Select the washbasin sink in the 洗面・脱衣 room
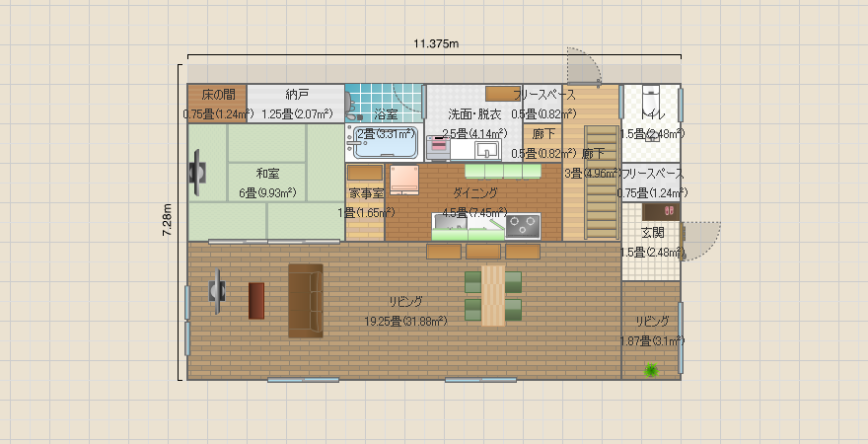868x444 pixels. (486, 150)
